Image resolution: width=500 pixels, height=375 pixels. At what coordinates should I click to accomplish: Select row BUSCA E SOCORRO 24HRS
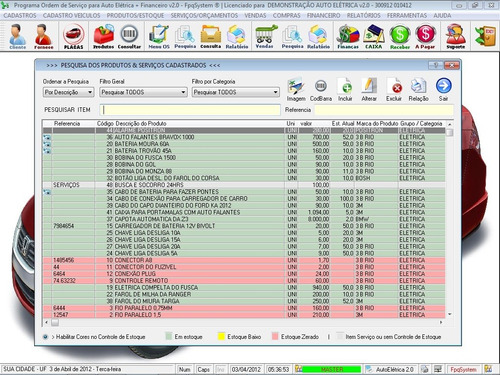244,185
